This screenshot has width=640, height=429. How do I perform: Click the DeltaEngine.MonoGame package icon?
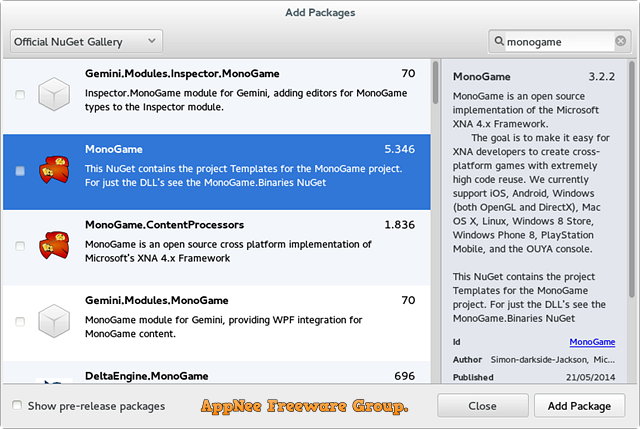click(54, 380)
